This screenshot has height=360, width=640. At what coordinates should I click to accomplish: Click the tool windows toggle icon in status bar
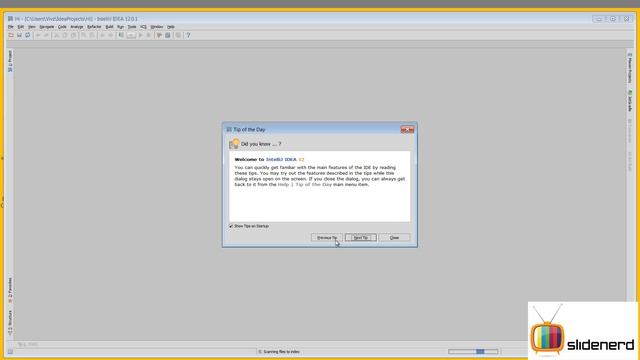pyautogui.click(x=10, y=352)
